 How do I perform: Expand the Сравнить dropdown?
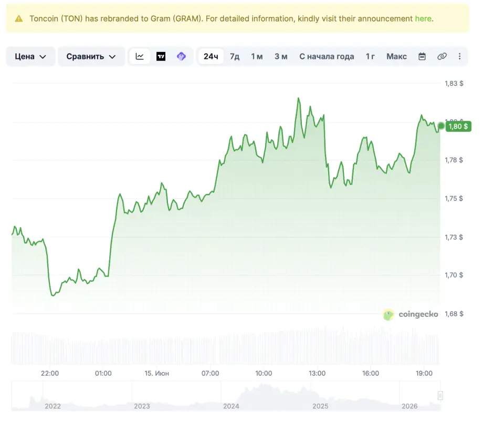point(91,57)
